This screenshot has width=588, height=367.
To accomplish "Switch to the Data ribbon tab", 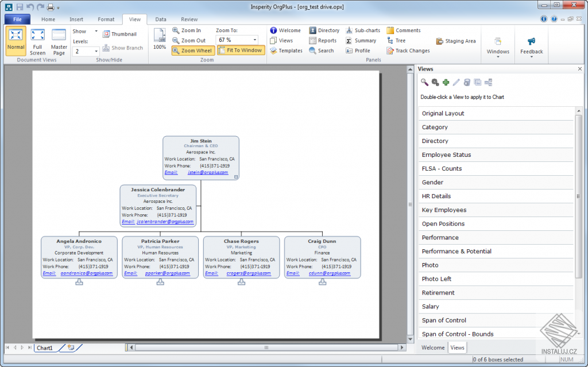I will [x=161, y=20].
